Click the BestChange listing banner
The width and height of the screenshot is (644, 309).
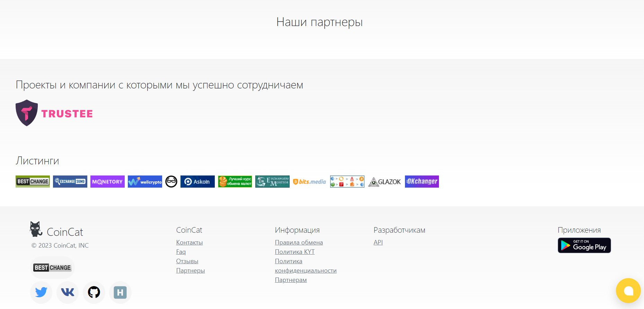point(33,181)
